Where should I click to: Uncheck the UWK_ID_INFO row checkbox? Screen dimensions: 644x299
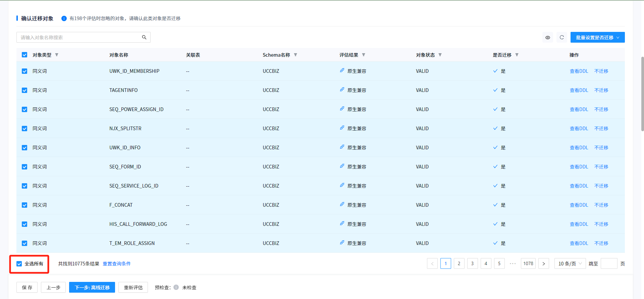[x=24, y=148]
